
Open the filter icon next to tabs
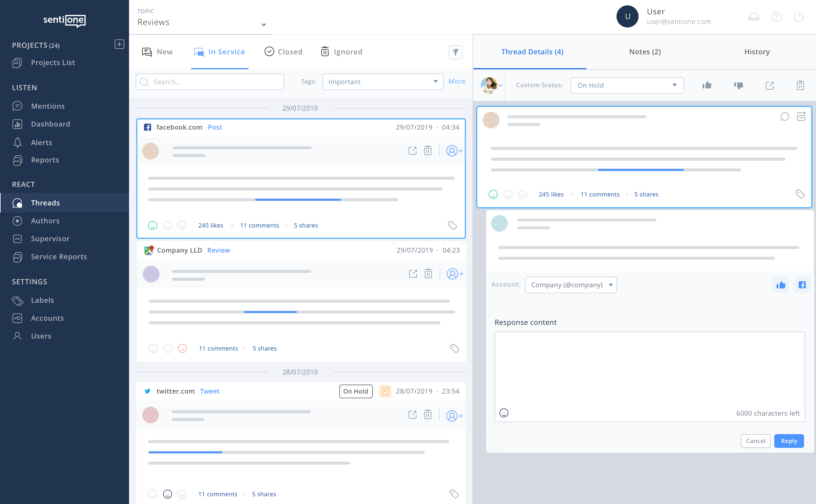tap(455, 52)
